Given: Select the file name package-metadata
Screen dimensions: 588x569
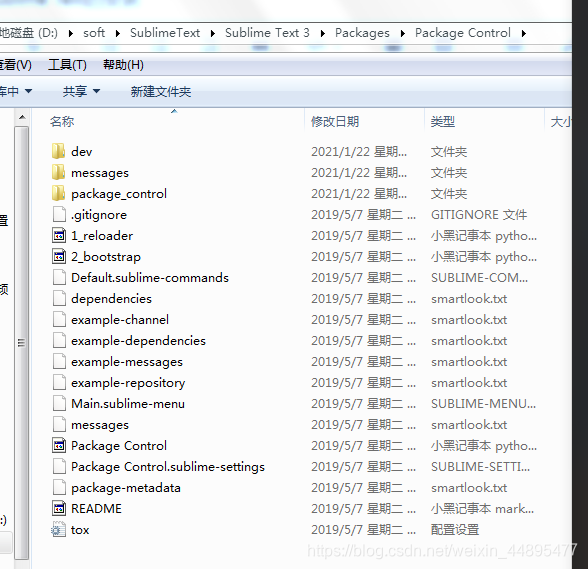Looking at the screenshot, I should 126,488.
